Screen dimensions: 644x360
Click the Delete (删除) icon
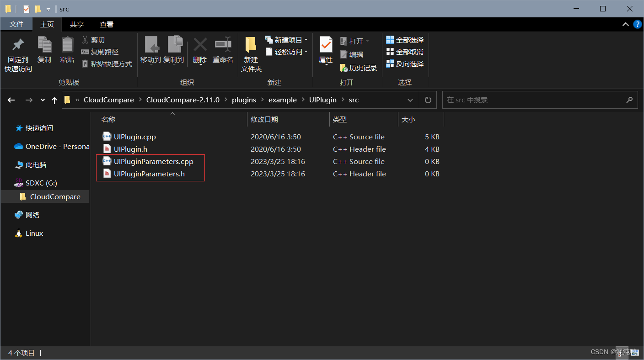[200, 45]
